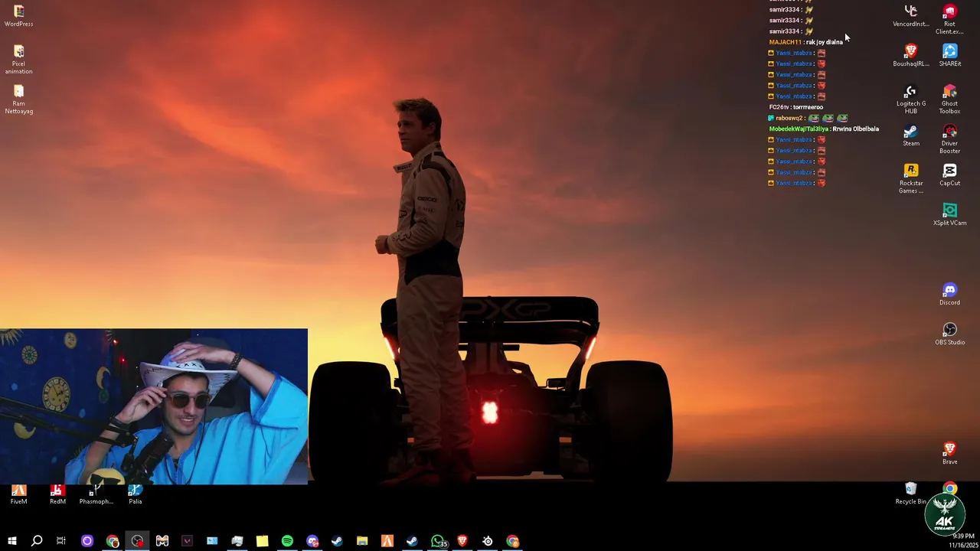Open Brave browser from the taskbar
This screenshot has width=980, height=551.
click(x=462, y=541)
